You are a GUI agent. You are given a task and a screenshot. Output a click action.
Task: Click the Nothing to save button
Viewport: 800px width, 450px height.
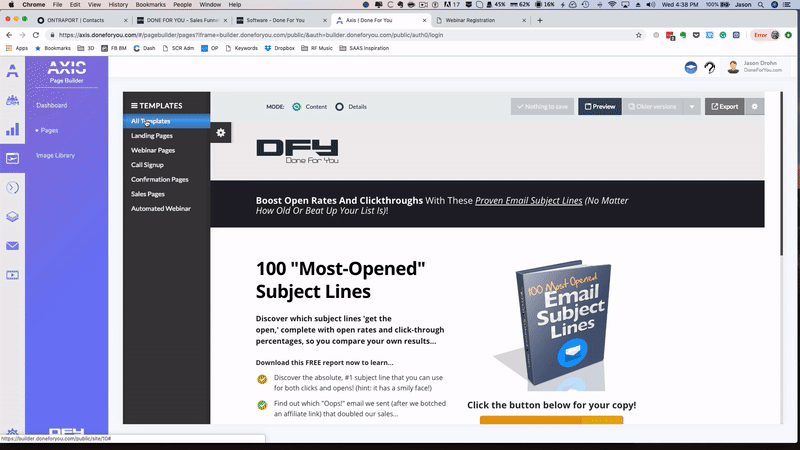(x=542, y=107)
